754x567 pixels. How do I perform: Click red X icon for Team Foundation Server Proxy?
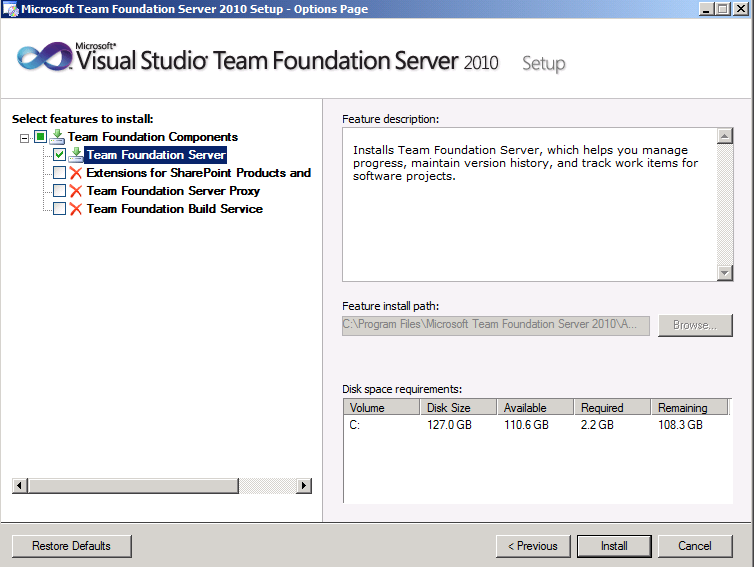pos(75,191)
